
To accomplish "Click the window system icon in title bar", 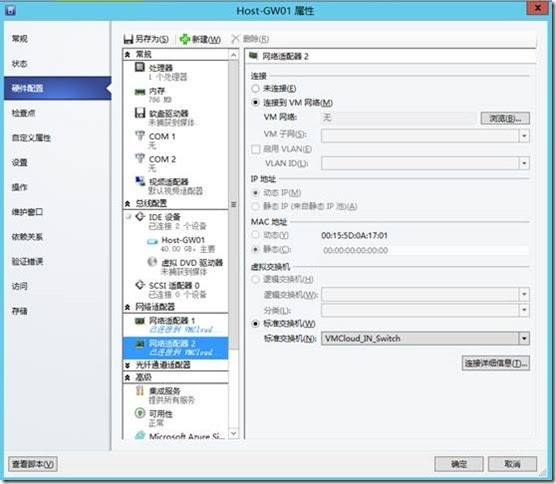I will (11, 10).
